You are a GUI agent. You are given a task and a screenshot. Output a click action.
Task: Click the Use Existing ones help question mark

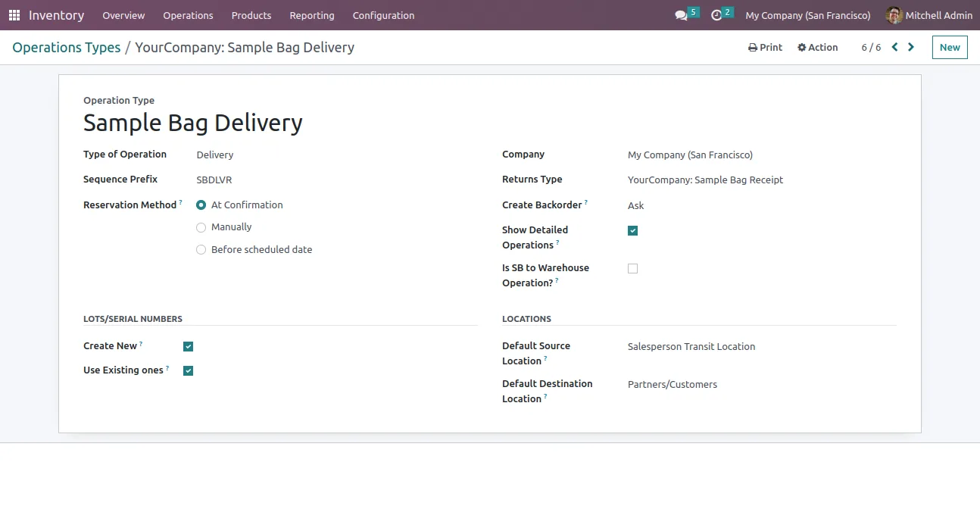click(x=167, y=368)
